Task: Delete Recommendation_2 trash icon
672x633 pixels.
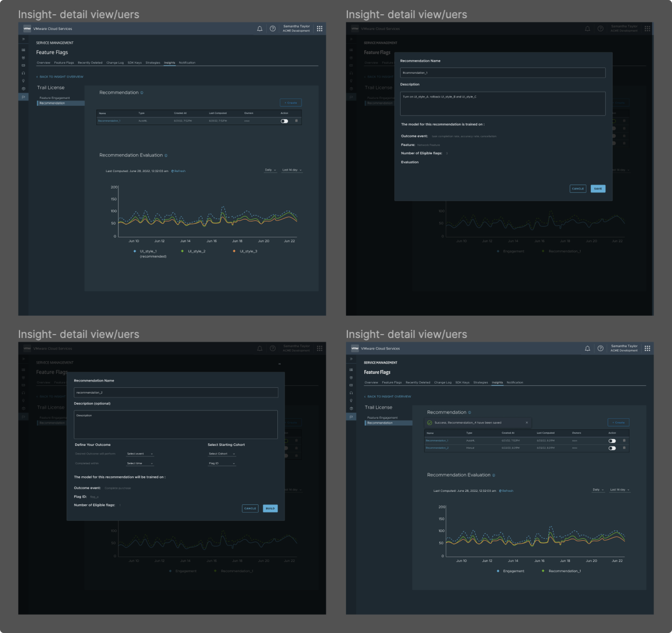Action: click(624, 448)
